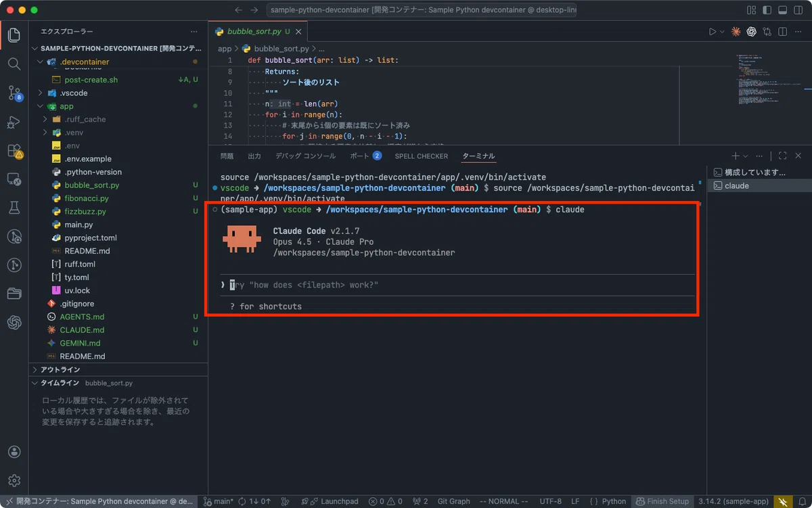
Task: Open the Search view in activity bar
Action: pos(14,64)
